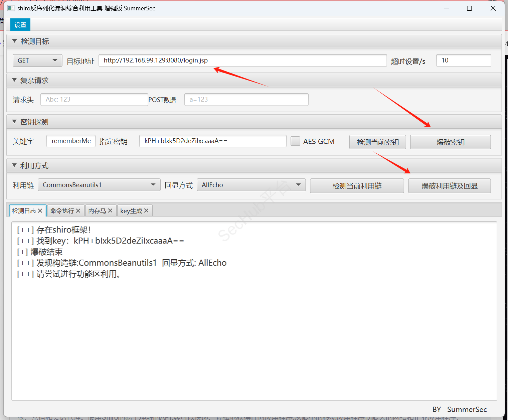Click the 目标地址 URL input field
The height and width of the screenshot is (420, 508).
coord(242,60)
